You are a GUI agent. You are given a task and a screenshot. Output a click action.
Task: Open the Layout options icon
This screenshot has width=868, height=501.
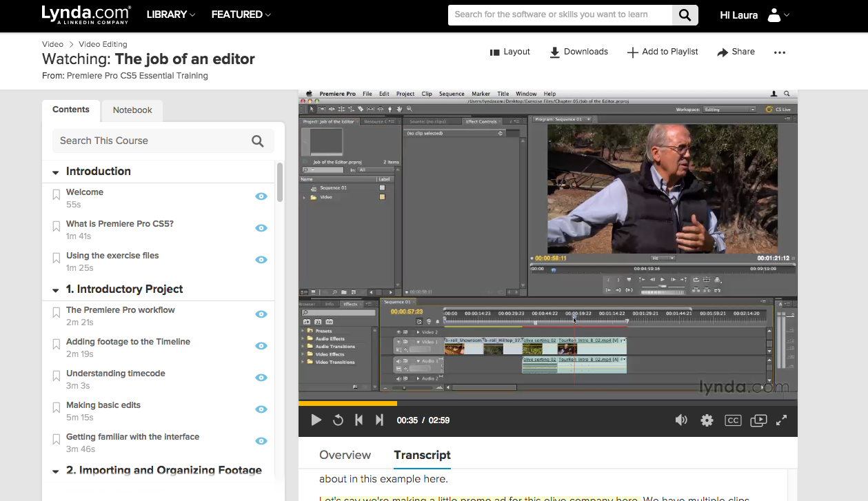click(495, 52)
